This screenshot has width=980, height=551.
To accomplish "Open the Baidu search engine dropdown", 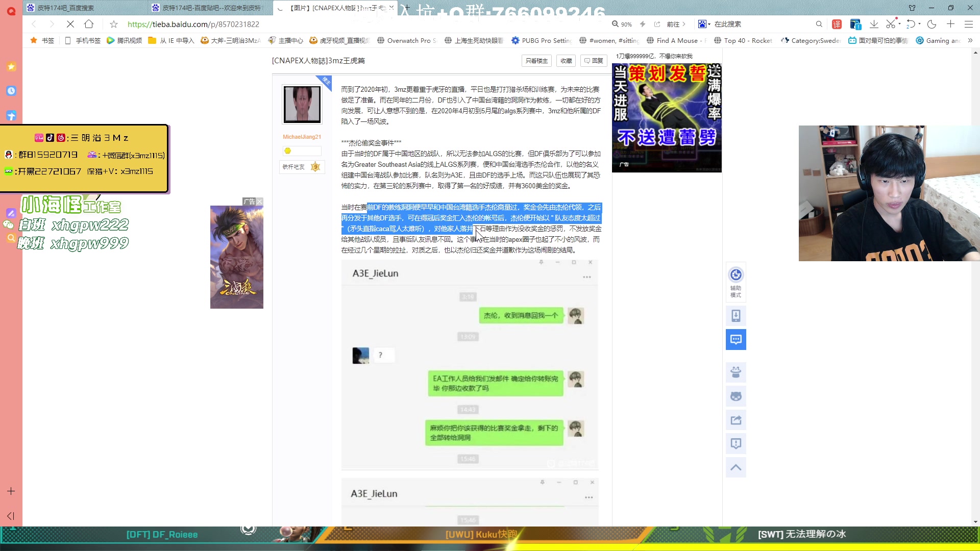I will [704, 24].
